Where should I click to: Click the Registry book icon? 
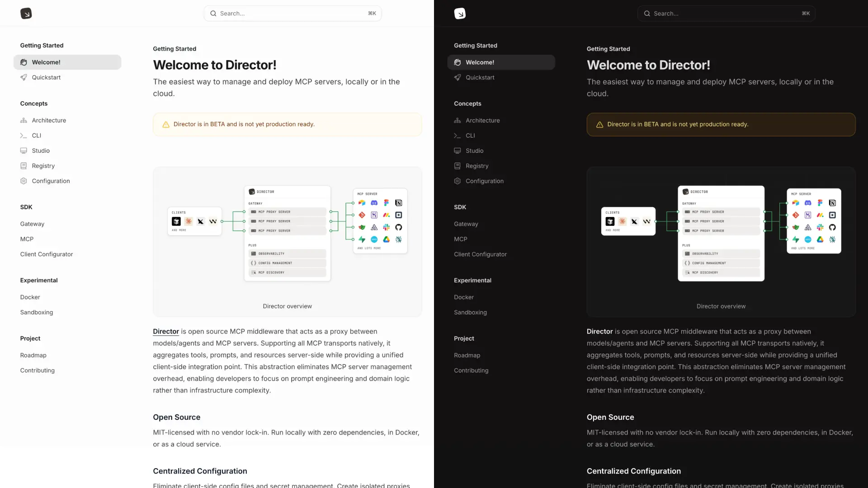(24, 166)
